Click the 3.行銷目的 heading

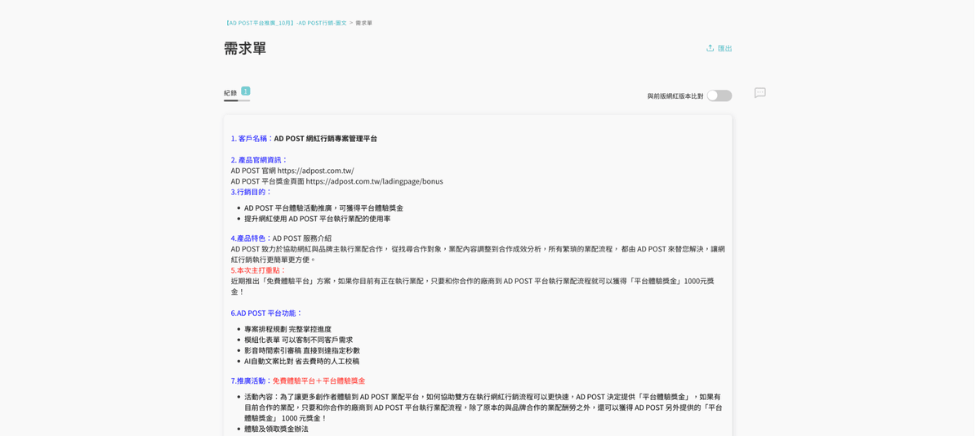(x=252, y=192)
